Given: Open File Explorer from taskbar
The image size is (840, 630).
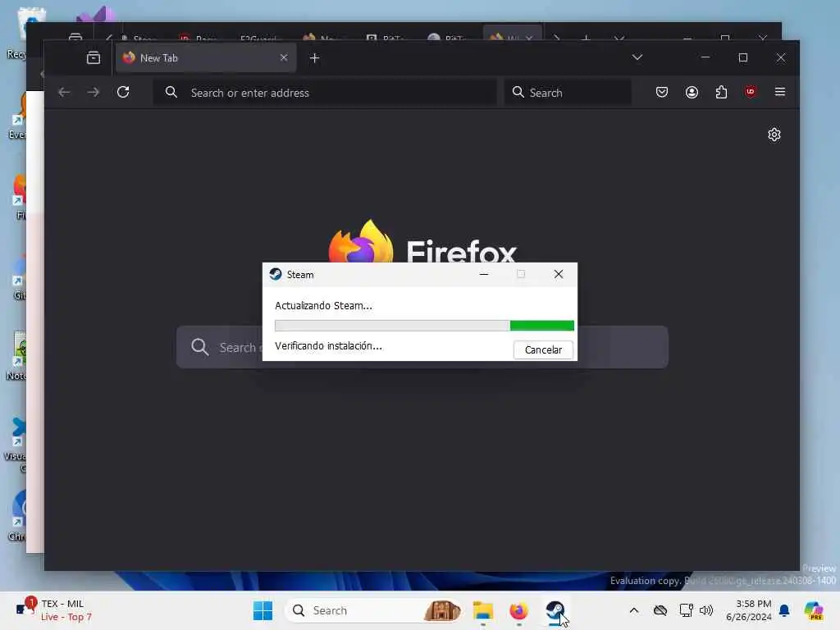Looking at the screenshot, I should click(482, 610).
